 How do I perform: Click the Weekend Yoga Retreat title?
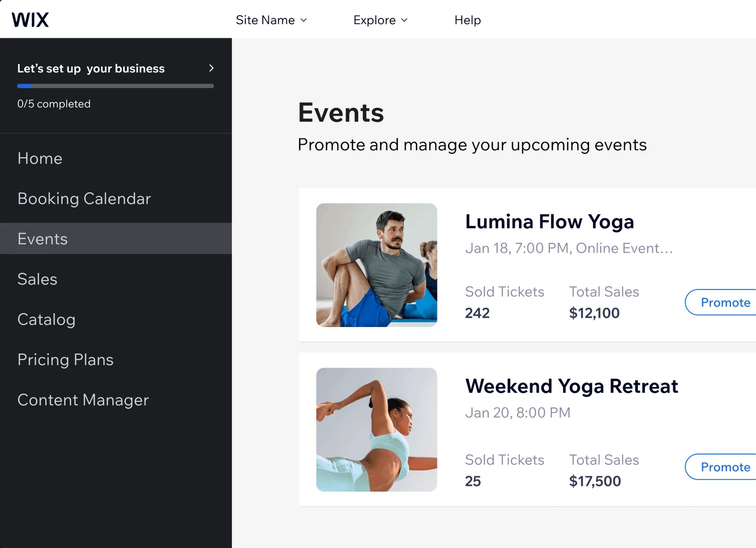point(572,386)
